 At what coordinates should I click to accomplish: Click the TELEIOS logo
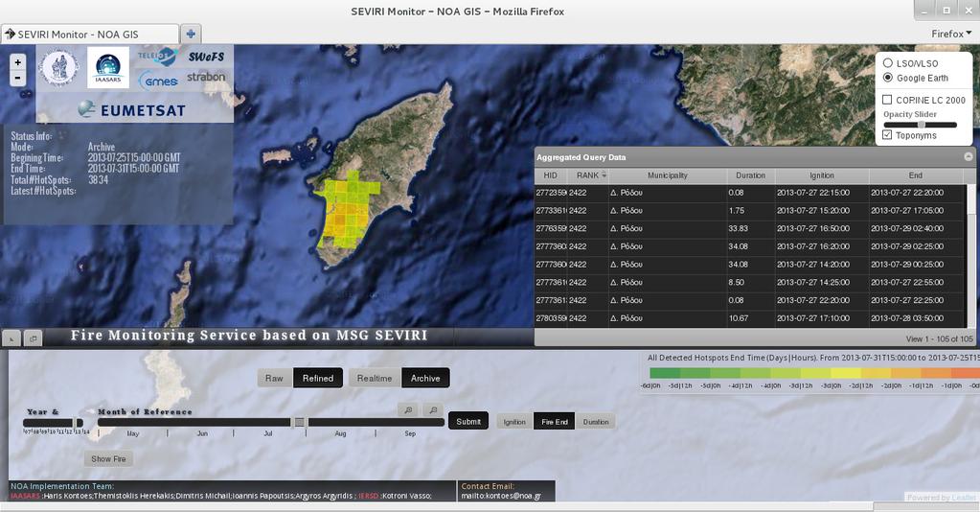157,57
